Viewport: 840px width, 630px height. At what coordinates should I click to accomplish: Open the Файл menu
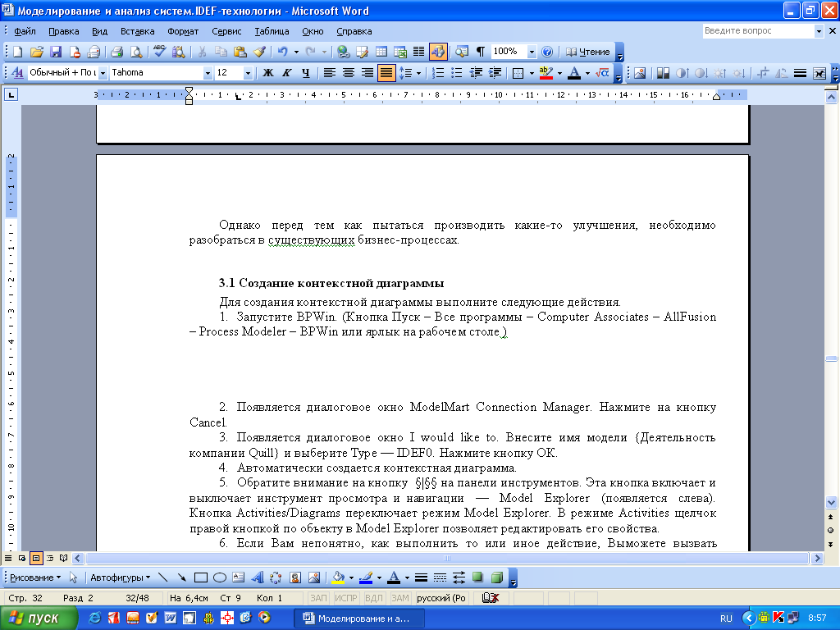25,32
